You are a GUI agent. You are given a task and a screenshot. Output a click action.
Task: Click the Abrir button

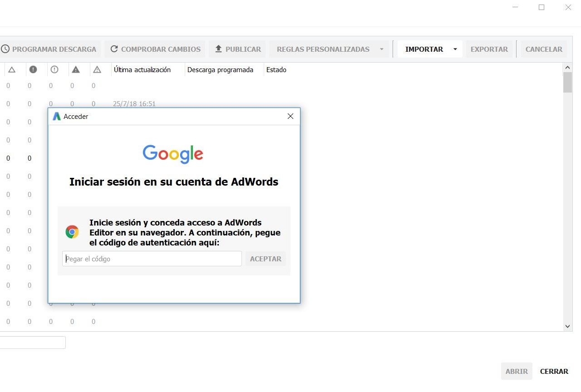(517, 371)
